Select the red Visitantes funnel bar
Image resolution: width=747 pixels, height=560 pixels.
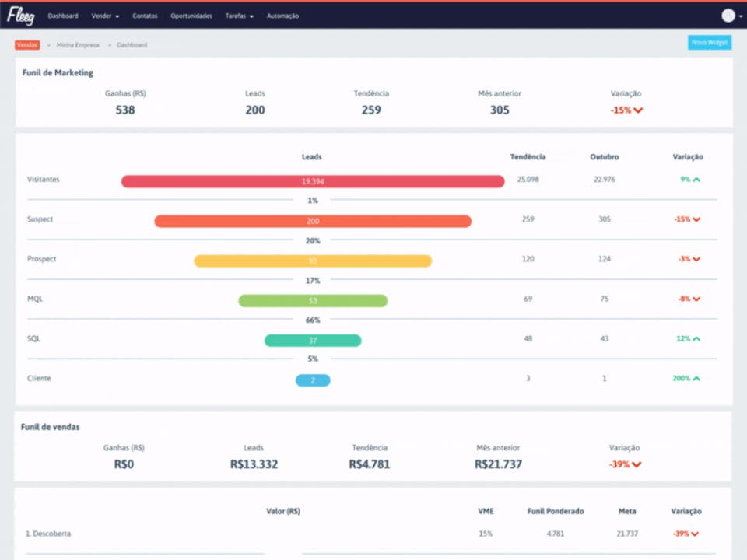point(313,181)
